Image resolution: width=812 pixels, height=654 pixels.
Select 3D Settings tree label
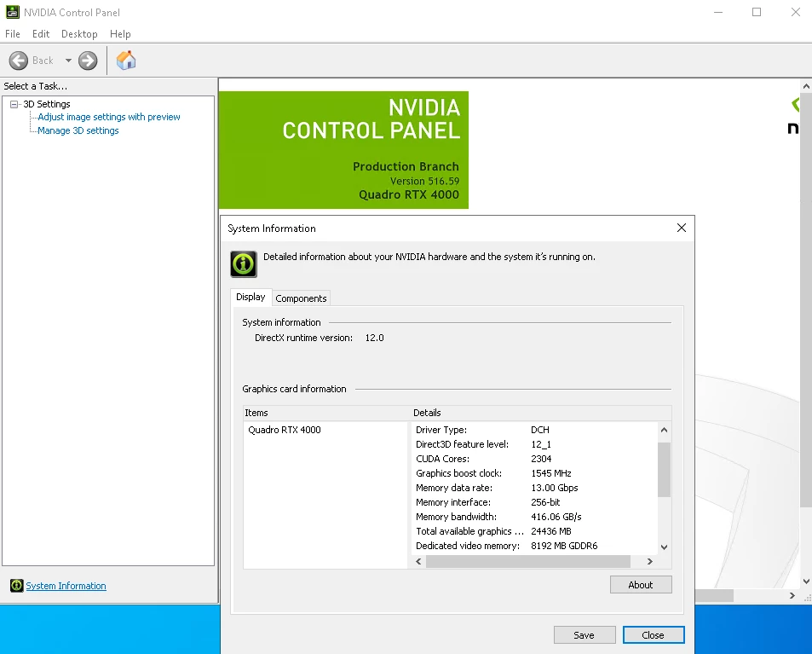[47, 104]
